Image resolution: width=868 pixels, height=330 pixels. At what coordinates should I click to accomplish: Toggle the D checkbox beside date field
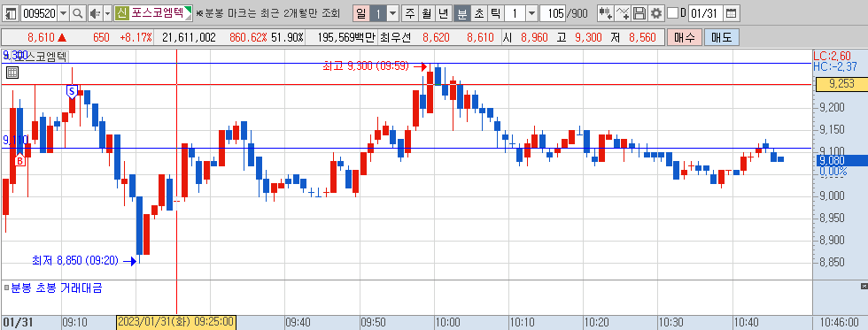point(672,12)
